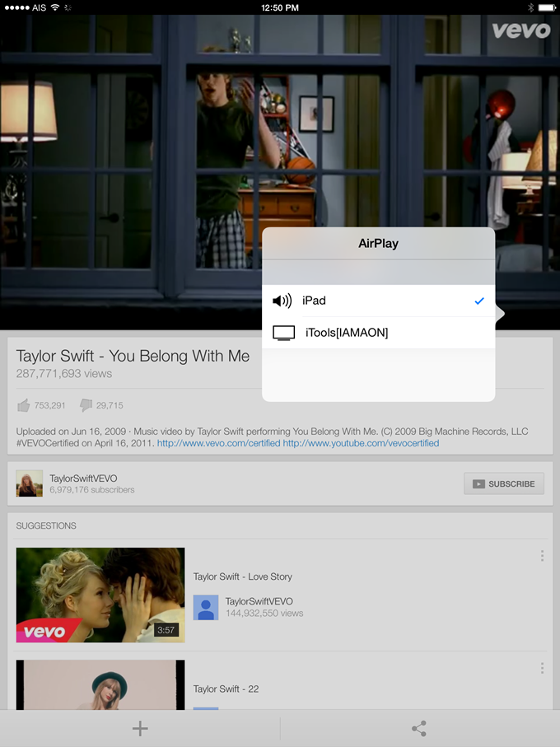The height and width of the screenshot is (747, 560).
Task: Tap the thumbs down dislike icon
Action: coord(86,405)
